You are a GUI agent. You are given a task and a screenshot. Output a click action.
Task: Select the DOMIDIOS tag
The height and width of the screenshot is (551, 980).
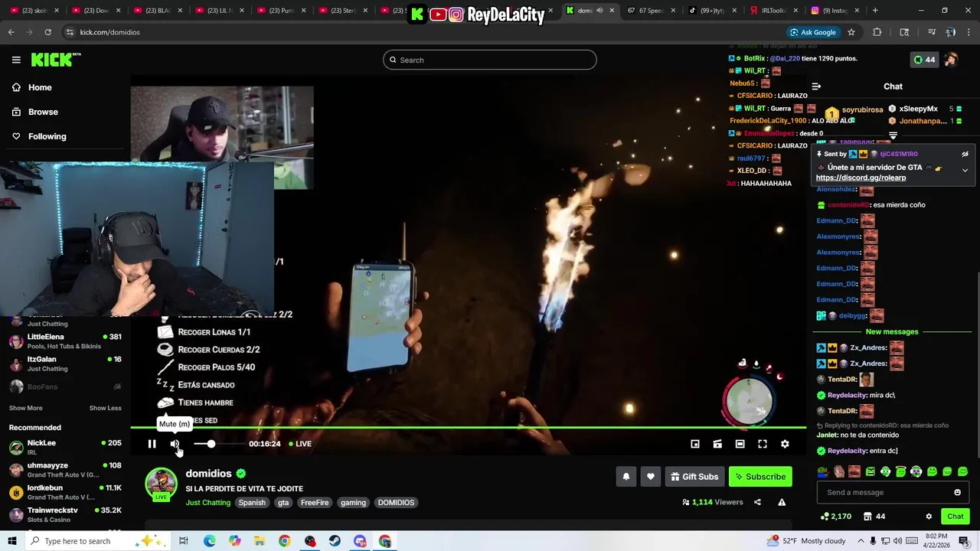tap(396, 503)
